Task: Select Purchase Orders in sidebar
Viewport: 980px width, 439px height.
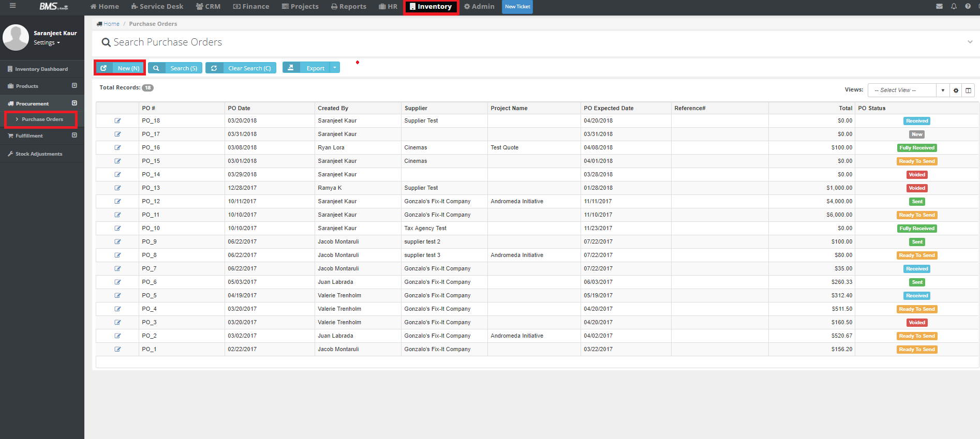Action: pos(42,119)
